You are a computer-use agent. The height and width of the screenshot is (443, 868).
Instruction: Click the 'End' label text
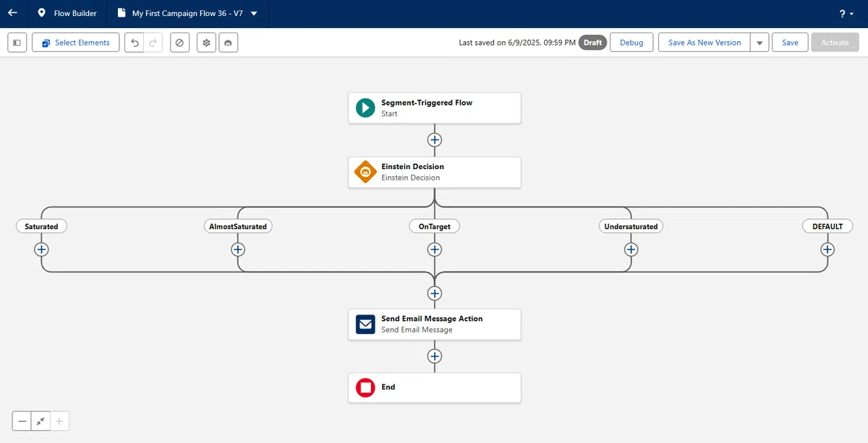point(388,387)
